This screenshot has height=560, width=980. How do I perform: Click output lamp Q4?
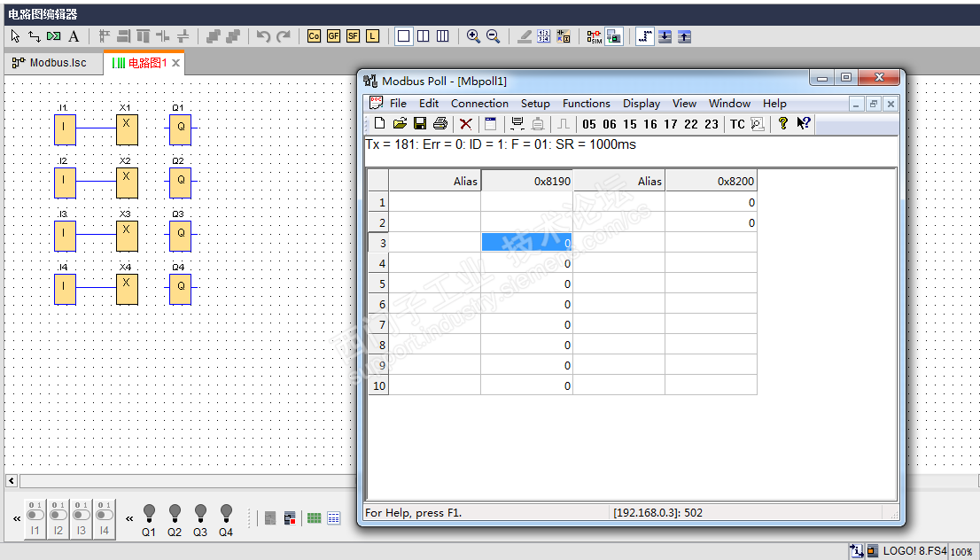coord(226,520)
